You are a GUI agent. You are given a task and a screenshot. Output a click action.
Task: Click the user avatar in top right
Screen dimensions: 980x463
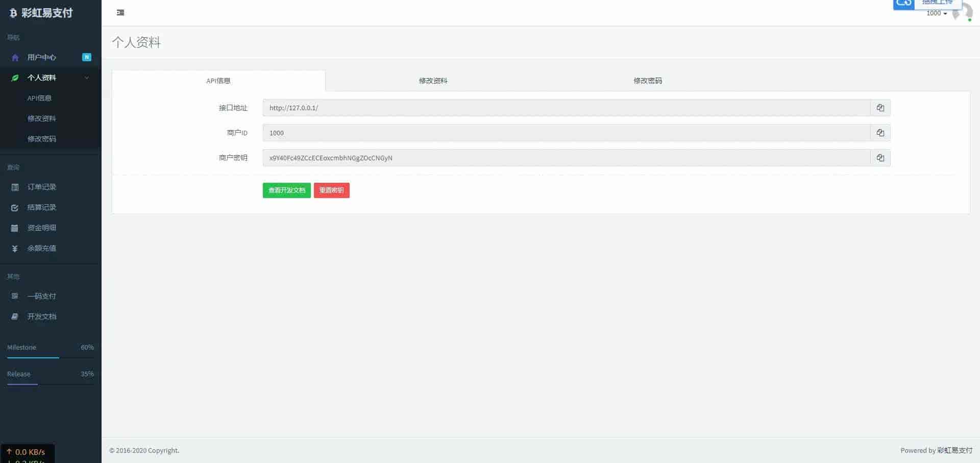point(963,12)
